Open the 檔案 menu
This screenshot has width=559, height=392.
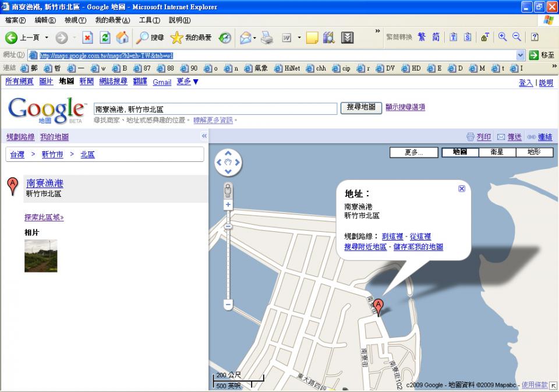click(x=15, y=20)
